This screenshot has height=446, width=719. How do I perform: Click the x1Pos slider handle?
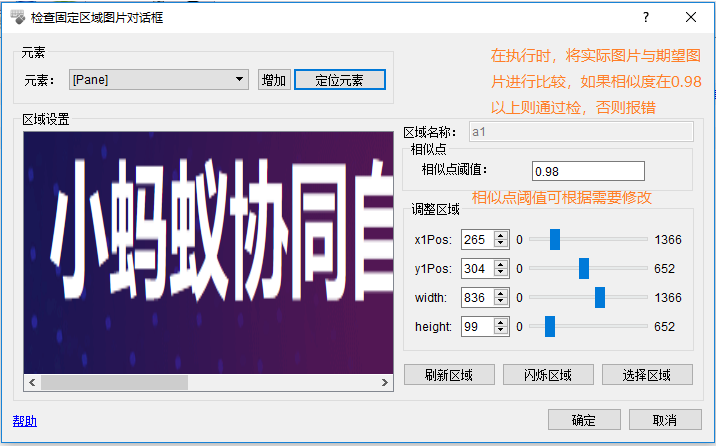[x=555, y=240]
